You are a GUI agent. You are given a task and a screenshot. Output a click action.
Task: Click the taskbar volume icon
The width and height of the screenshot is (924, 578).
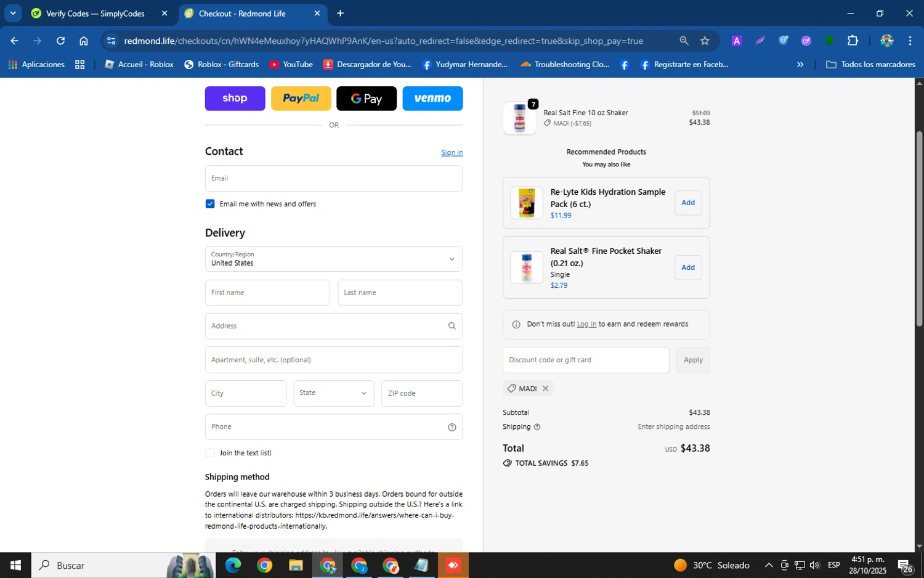point(814,565)
